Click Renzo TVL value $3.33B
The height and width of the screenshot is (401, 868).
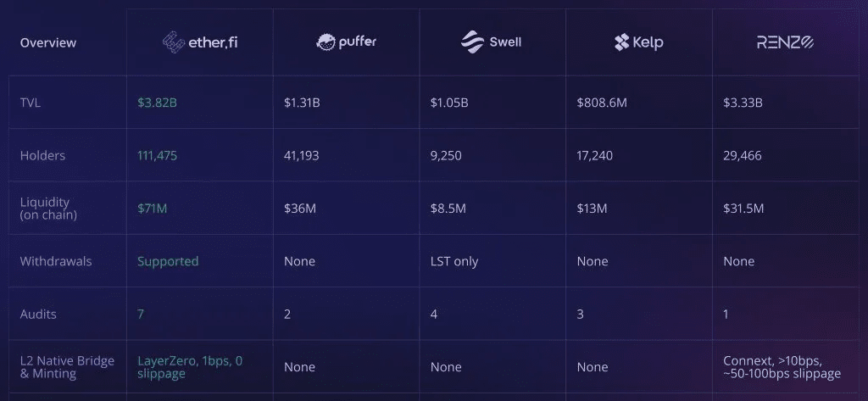pyautogui.click(x=743, y=103)
